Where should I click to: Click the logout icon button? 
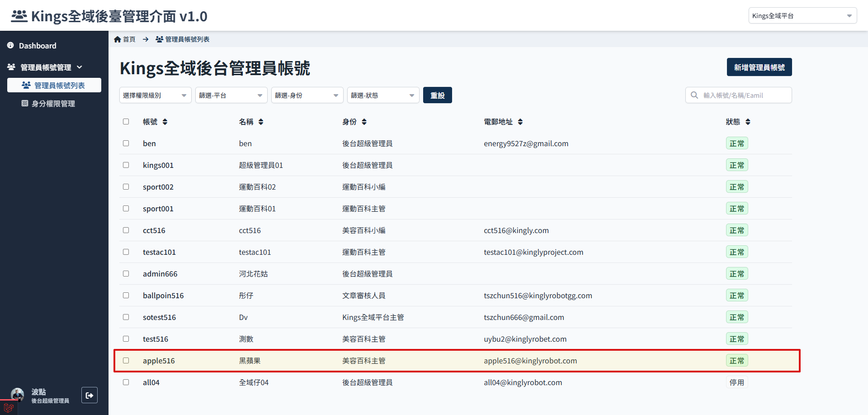[x=90, y=395]
